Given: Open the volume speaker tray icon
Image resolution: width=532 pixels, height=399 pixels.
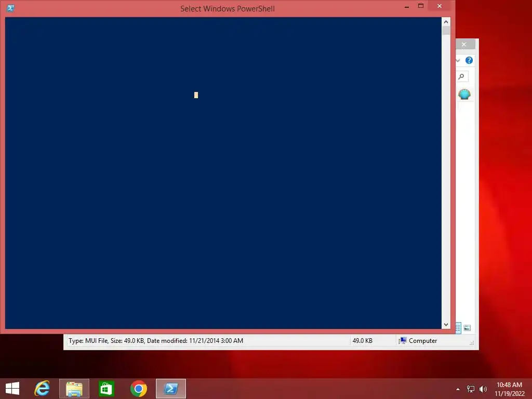Looking at the screenshot, I should (x=483, y=389).
